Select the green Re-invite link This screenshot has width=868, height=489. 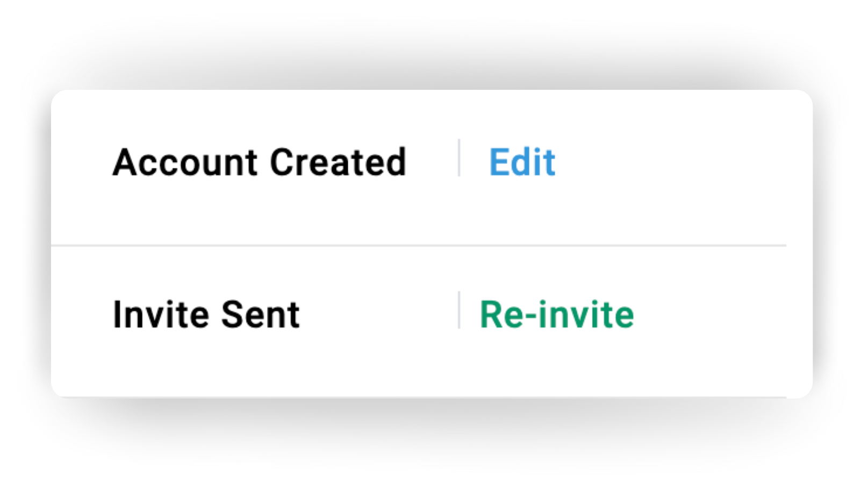coord(557,314)
